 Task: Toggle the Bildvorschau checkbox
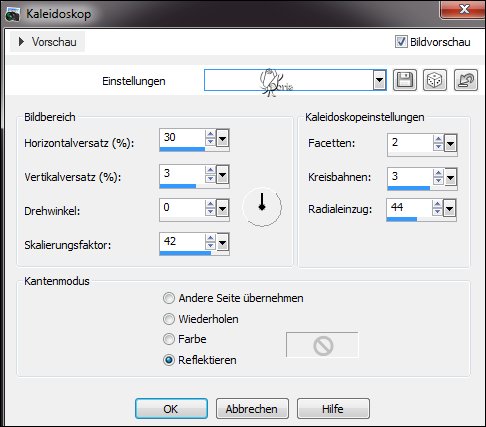[x=401, y=42]
